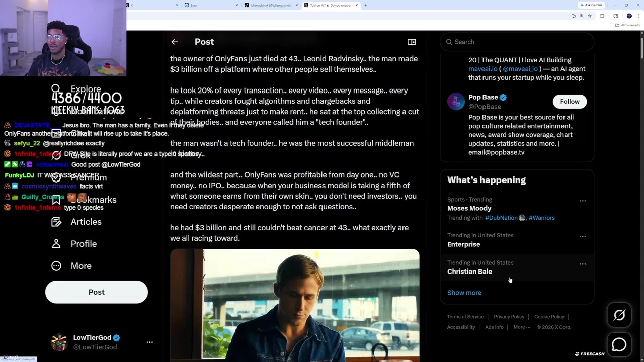Open the Pop Base profile name
Viewport: 644px width, 362px height.
[483, 97]
